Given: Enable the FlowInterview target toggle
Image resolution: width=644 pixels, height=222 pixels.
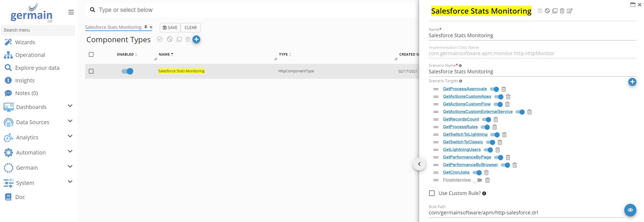Looking at the screenshot, I should pos(477,180).
